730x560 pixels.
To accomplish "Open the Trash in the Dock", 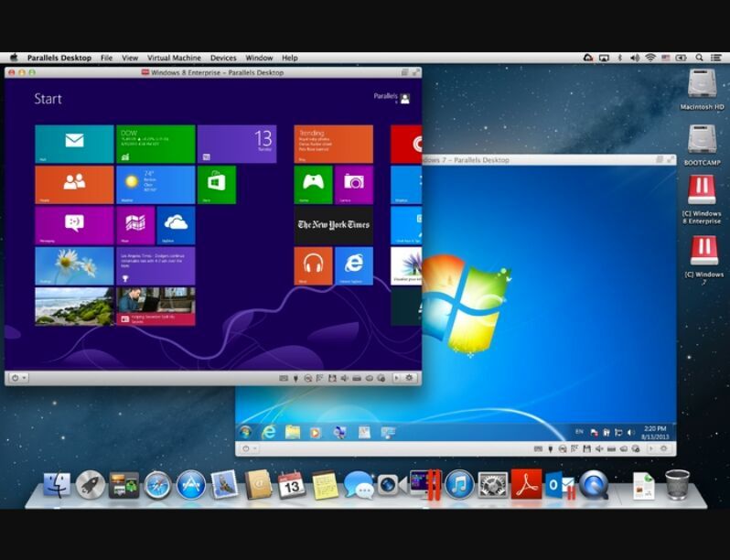I will pyautogui.click(x=677, y=485).
